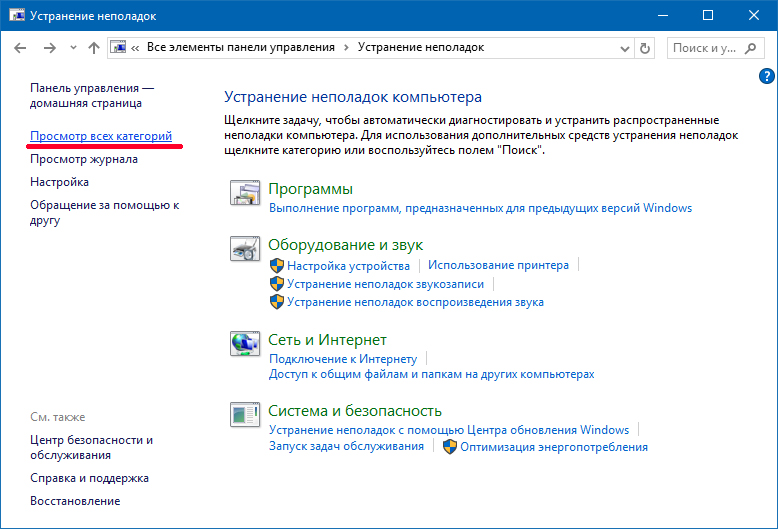This screenshot has width=778, height=529.
Task: Go up one level with Up arrow
Action: 94,48
